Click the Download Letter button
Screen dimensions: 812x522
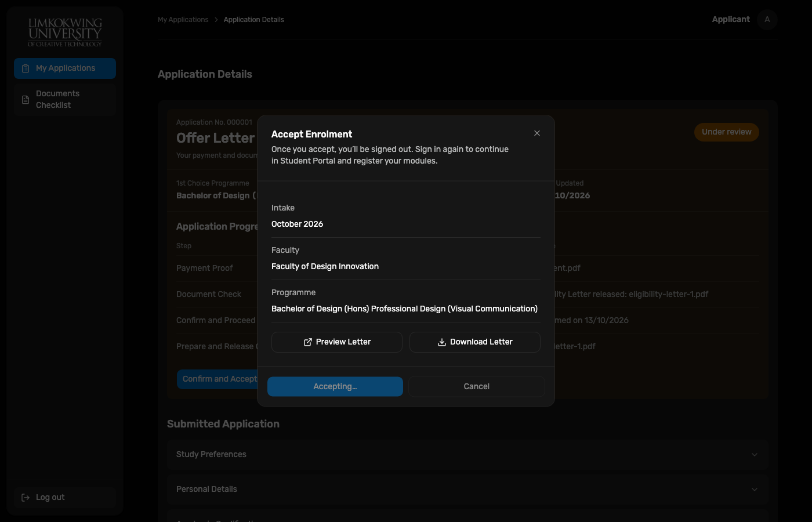(x=475, y=342)
